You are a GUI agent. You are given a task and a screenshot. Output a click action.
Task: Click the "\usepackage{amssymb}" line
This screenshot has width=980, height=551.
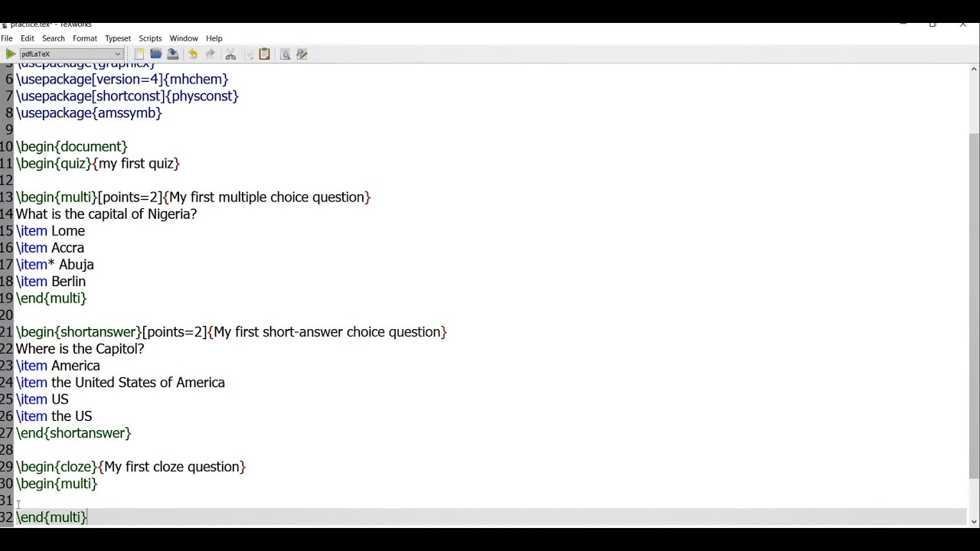coord(89,112)
